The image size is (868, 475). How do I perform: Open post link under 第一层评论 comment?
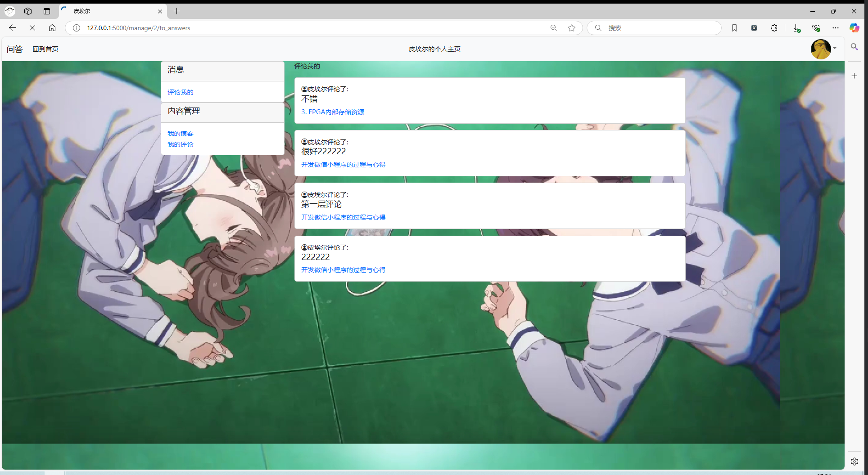[343, 217]
